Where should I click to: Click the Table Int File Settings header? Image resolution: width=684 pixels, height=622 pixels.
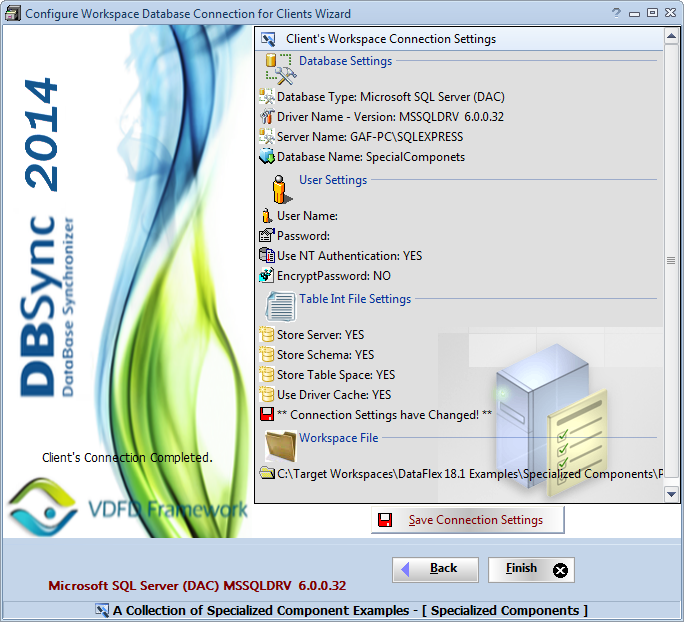355,299
